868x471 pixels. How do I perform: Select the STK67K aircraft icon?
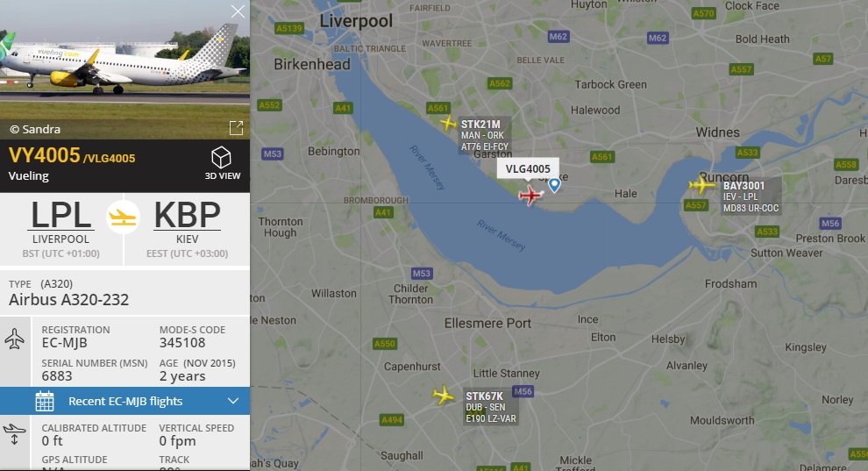click(x=444, y=396)
